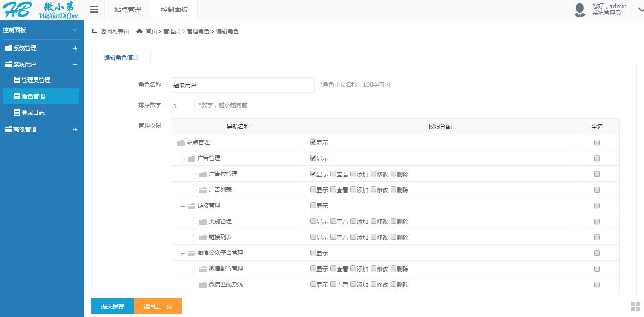
Task: Collapse 系统用户 with its minus sign
Action: click(x=75, y=64)
